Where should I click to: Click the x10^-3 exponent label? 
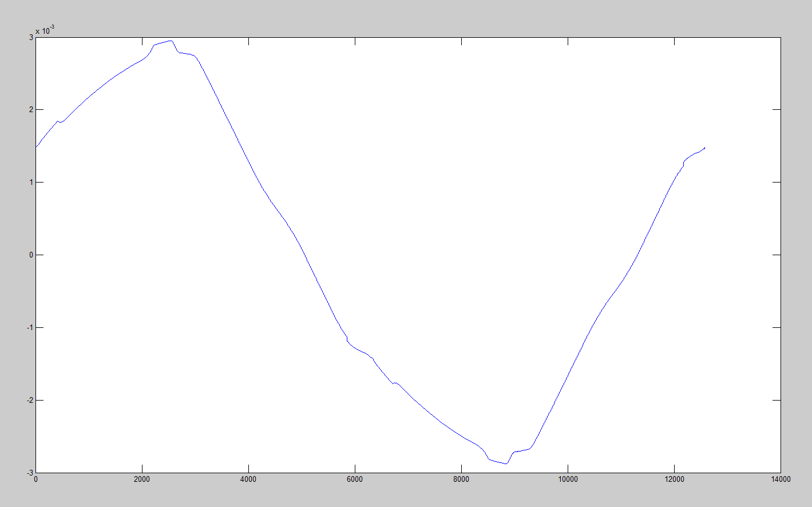click(x=45, y=30)
